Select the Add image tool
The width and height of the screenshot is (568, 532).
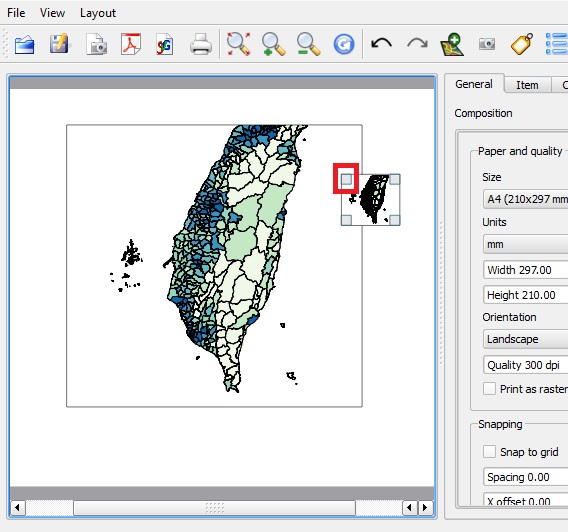(x=487, y=44)
